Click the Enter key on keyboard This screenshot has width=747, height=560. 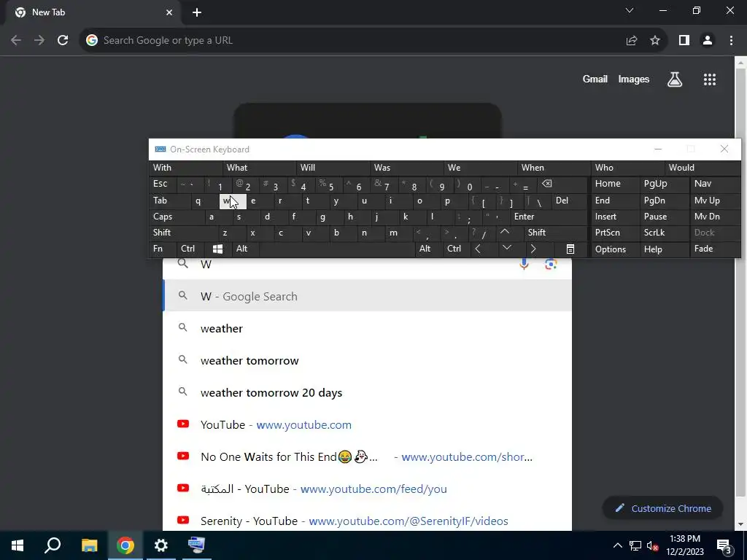tap(549, 217)
